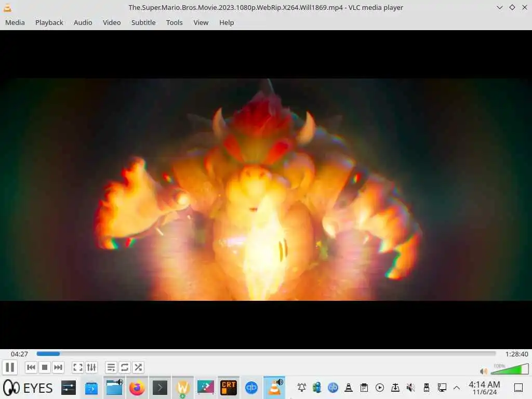Open the Media menu
The image size is (532, 399).
click(15, 22)
